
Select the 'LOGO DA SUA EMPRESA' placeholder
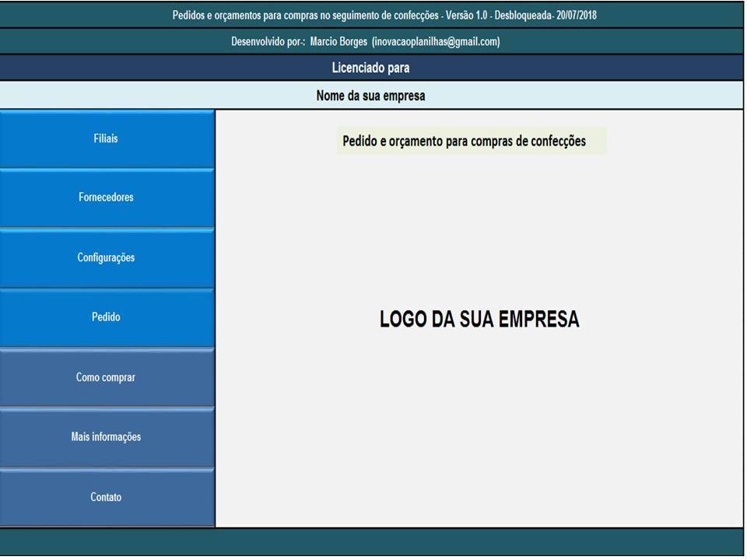[479, 319]
